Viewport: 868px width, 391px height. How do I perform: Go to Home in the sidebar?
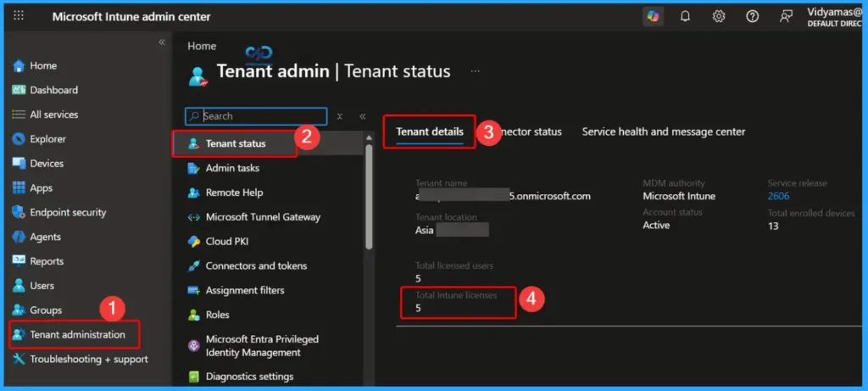(43, 65)
